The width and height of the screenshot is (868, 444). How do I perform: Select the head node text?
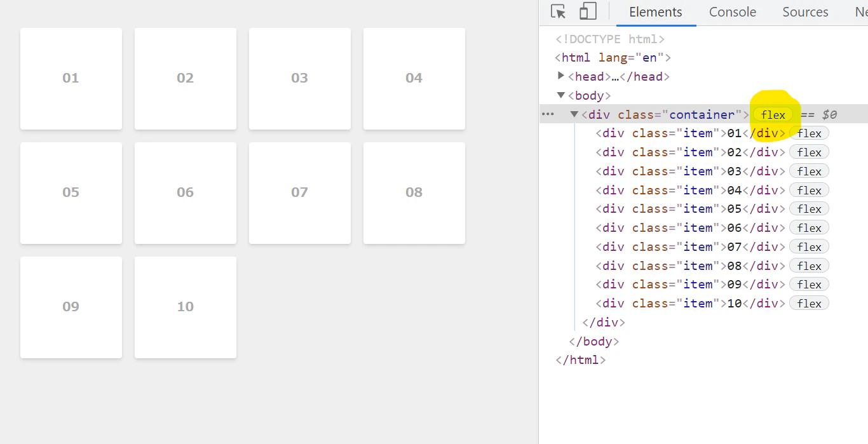coord(618,77)
